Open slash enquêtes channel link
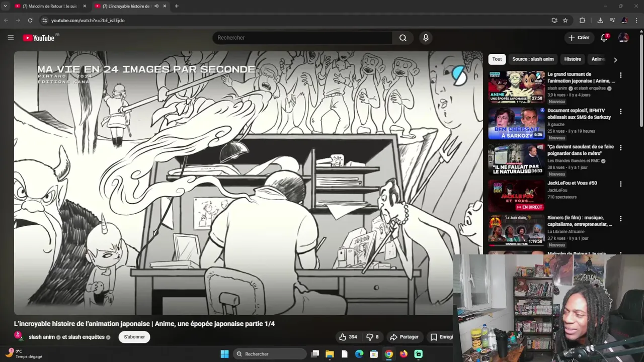 (87, 337)
